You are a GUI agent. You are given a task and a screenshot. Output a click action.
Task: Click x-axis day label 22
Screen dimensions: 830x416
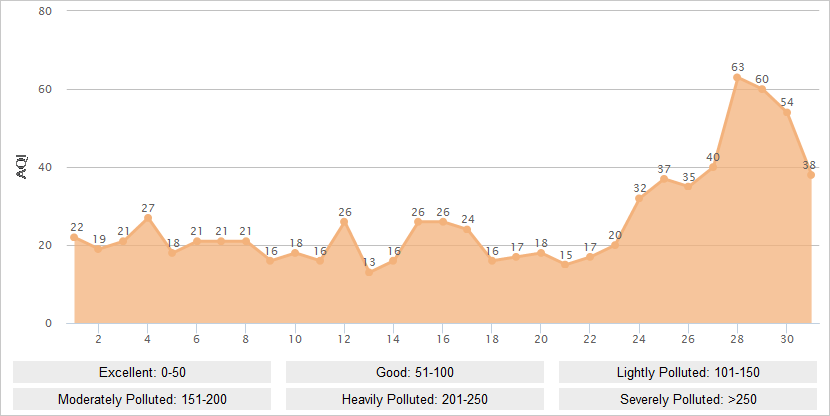590,339
